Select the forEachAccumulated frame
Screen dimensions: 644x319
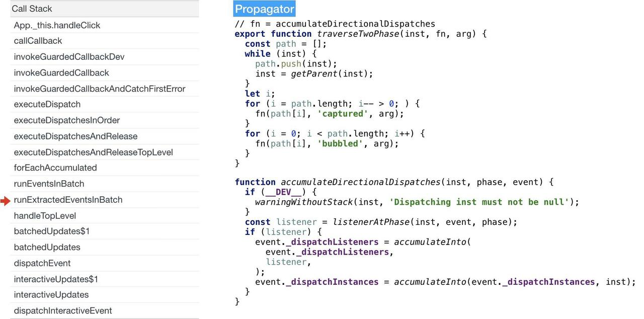[105, 168]
